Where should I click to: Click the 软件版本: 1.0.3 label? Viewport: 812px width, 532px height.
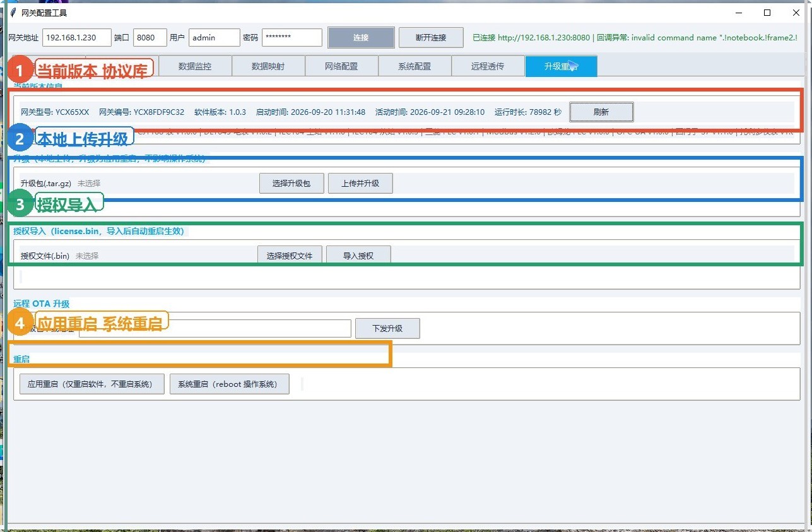[x=220, y=112]
